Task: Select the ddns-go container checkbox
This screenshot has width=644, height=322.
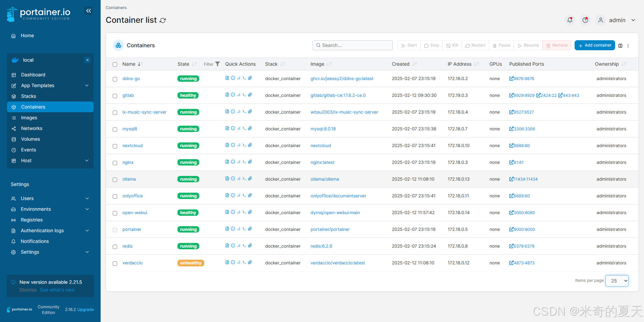Action: click(x=115, y=79)
